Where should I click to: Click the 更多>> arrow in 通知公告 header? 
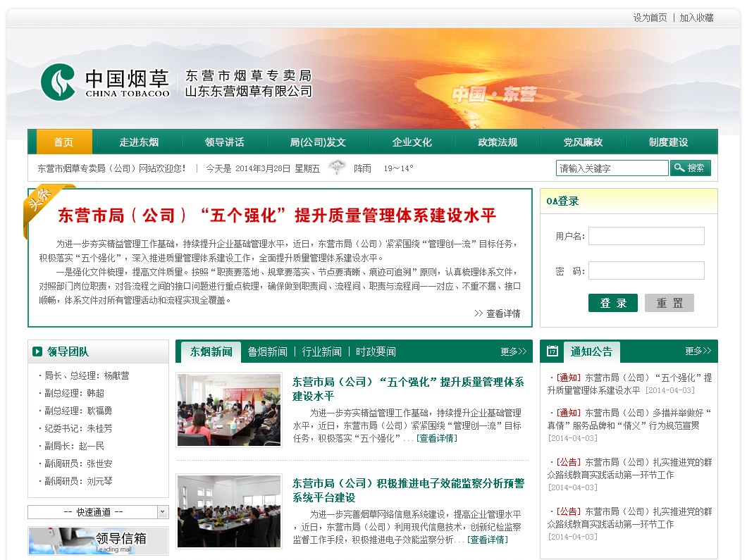point(698,351)
